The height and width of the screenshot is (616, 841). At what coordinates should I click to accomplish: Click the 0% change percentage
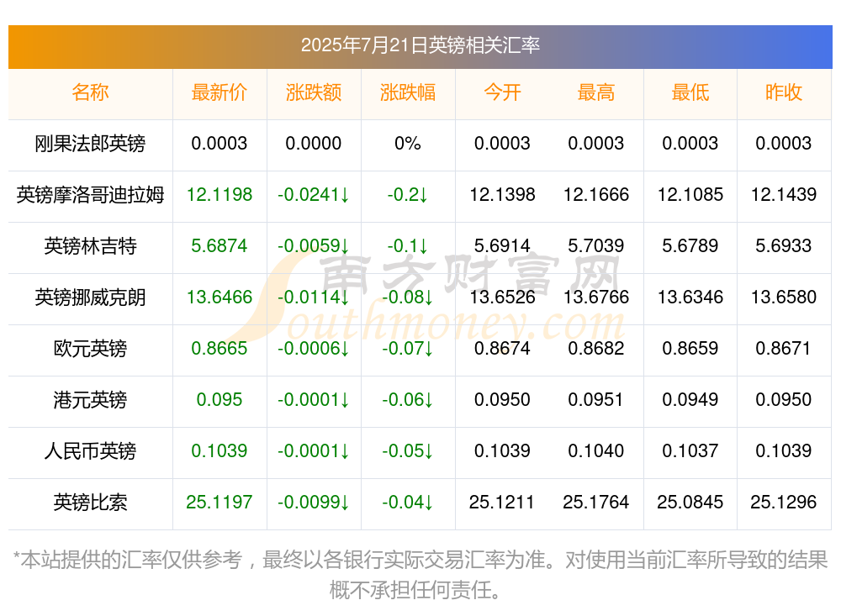[x=408, y=144]
